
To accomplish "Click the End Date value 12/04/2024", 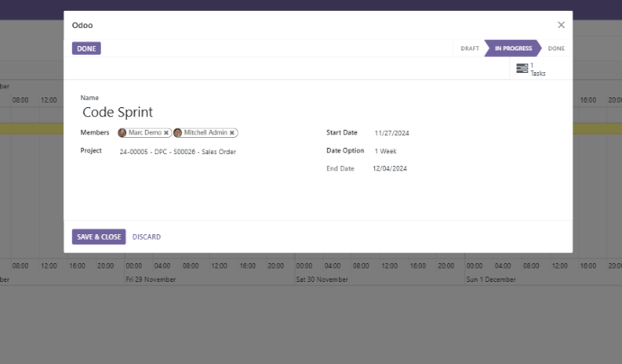I will (x=390, y=168).
